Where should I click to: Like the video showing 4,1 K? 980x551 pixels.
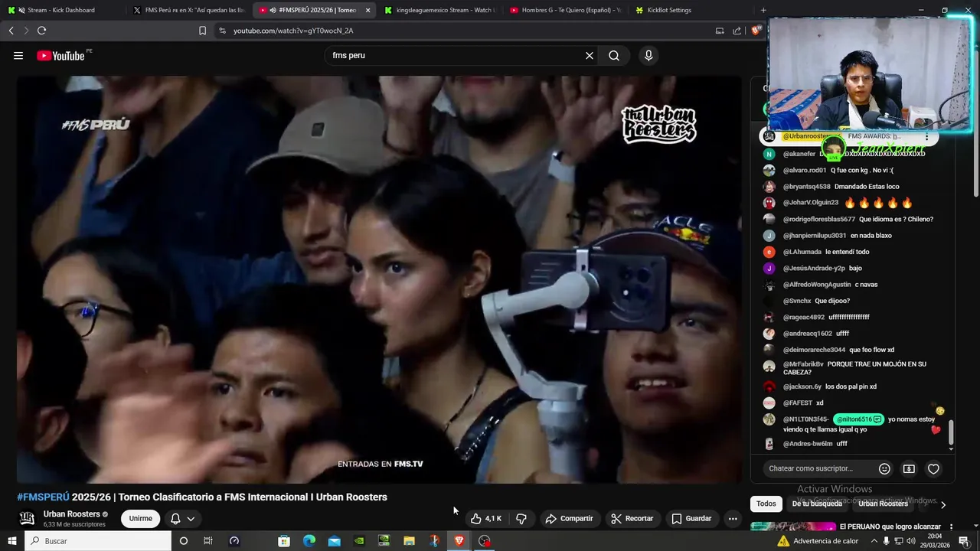coord(485,519)
